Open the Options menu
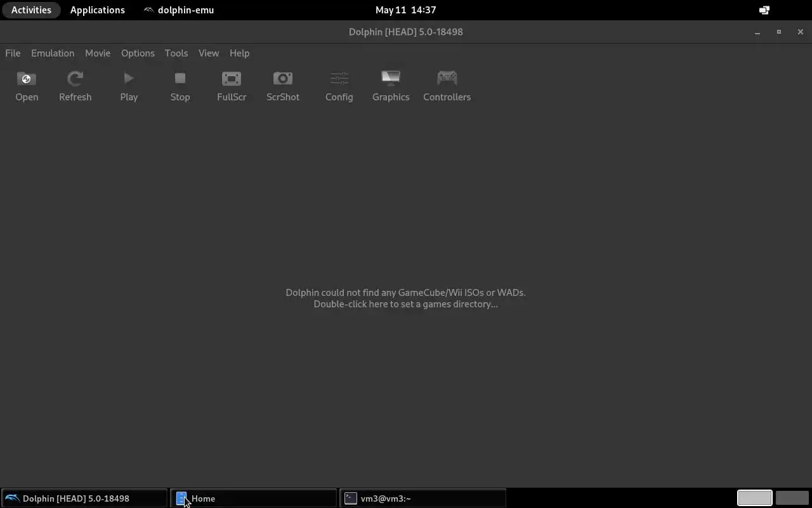812x508 pixels. pos(138,53)
